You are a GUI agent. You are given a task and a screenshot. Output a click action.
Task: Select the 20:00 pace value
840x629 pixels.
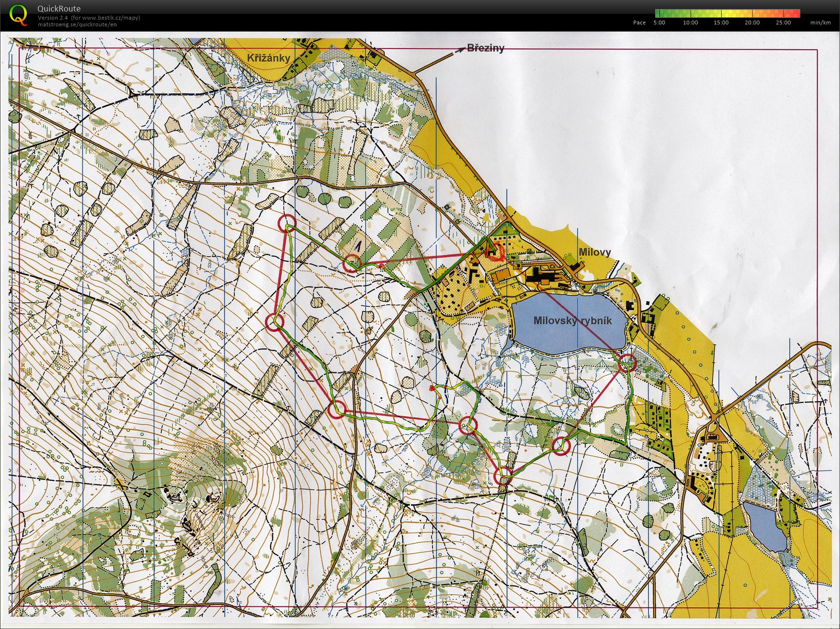point(752,23)
